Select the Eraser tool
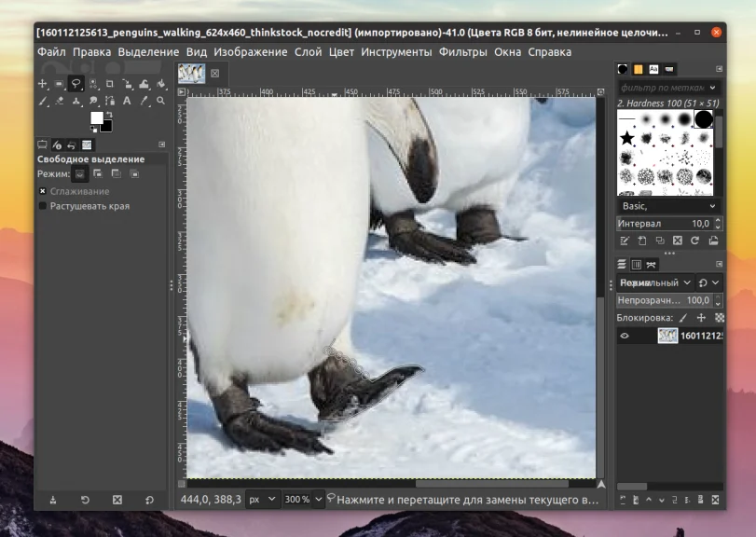 [x=59, y=101]
